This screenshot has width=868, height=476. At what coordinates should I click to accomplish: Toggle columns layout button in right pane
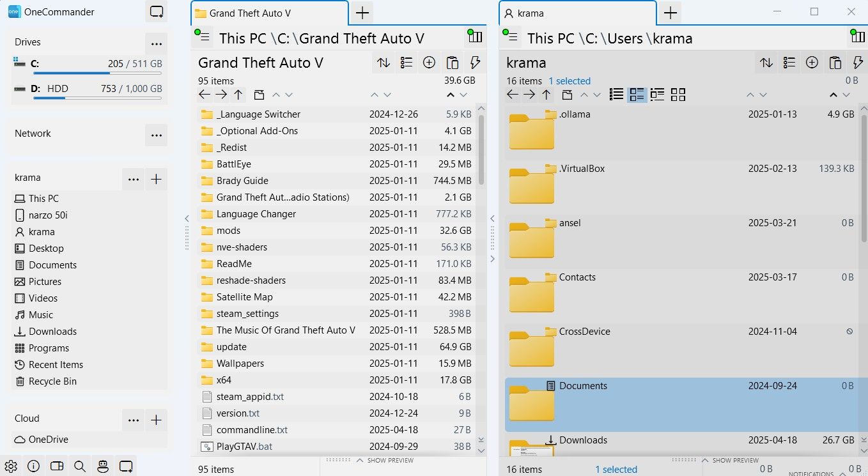click(856, 37)
